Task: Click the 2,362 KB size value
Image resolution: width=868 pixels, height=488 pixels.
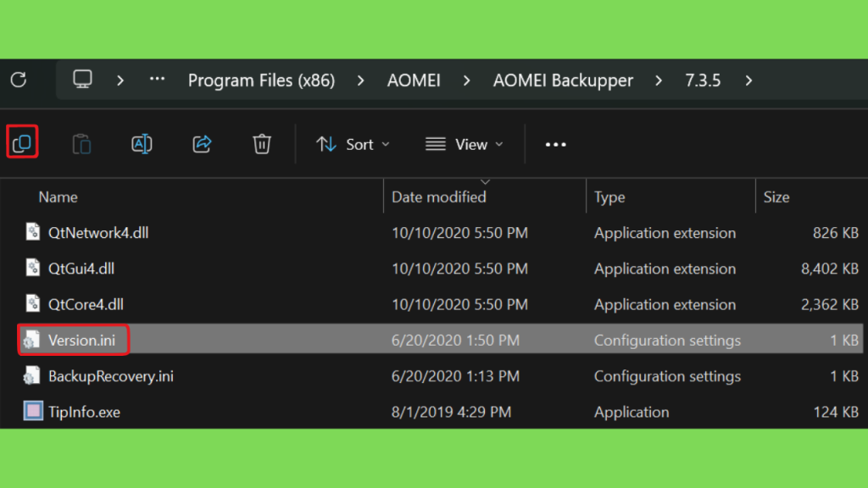Action: coord(829,305)
